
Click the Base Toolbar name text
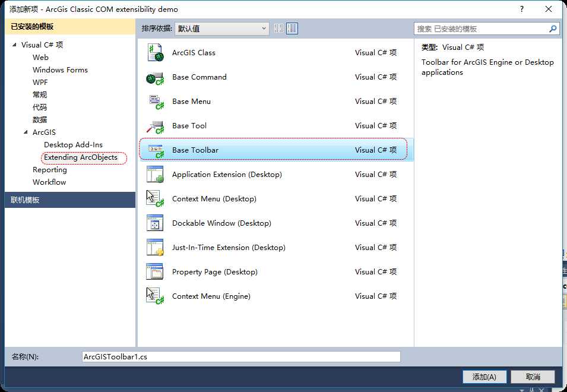coord(195,150)
